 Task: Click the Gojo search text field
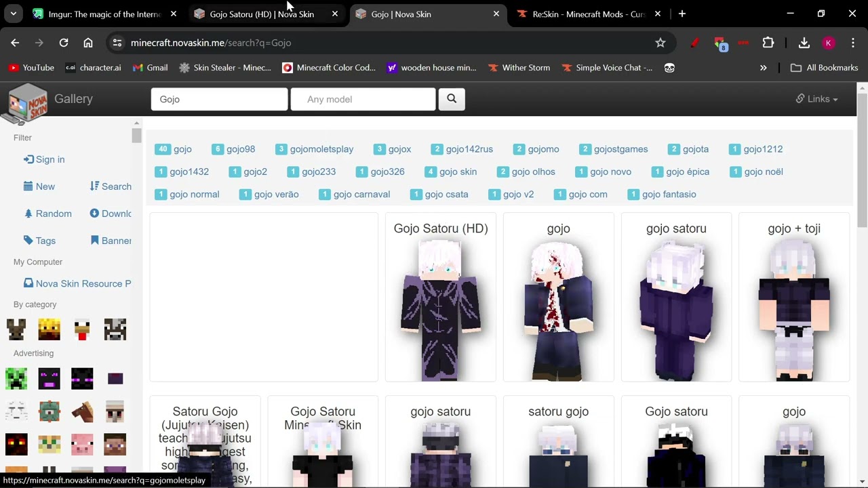click(x=219, y=99)
